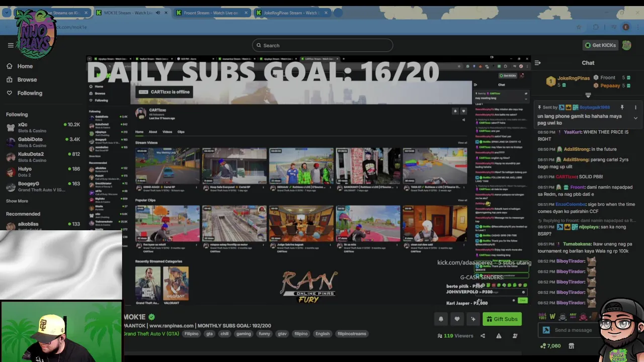Click the chill stream tag
Image resolution: width=644 pixels, height=362 pixels.
point(224,334)
